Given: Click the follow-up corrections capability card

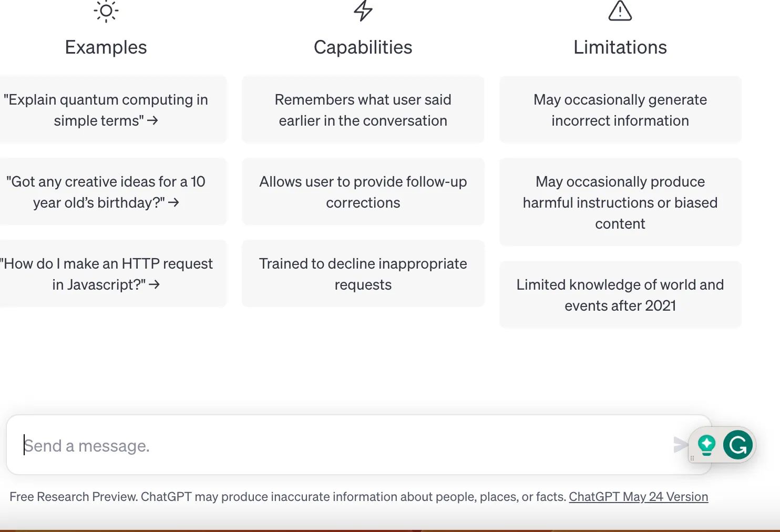Looking at the screenshot, I should coord(363,192).
